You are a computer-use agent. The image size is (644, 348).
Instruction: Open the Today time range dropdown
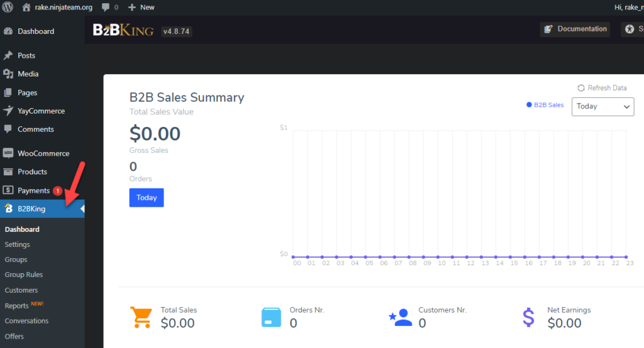pyautogui.click(x=602, y=106)
